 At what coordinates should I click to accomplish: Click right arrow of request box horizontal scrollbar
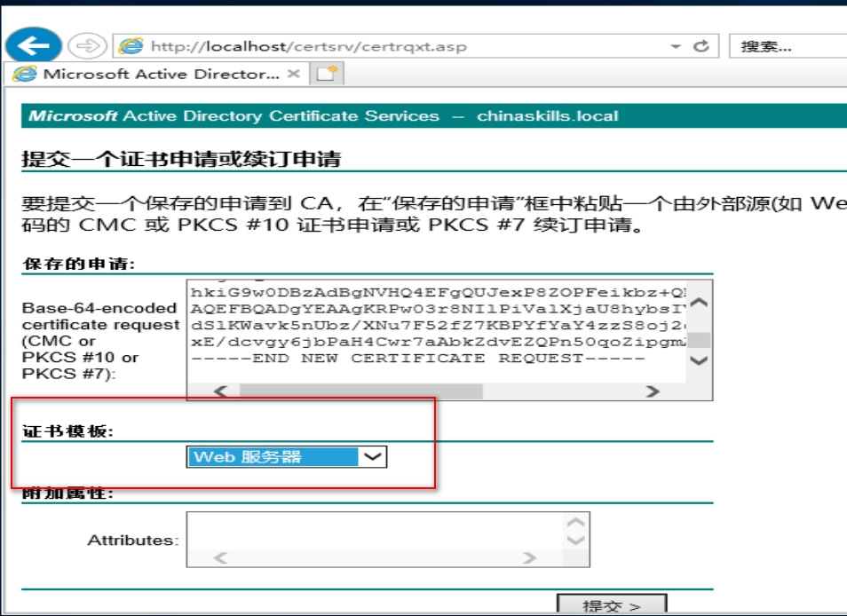point(653,391)
